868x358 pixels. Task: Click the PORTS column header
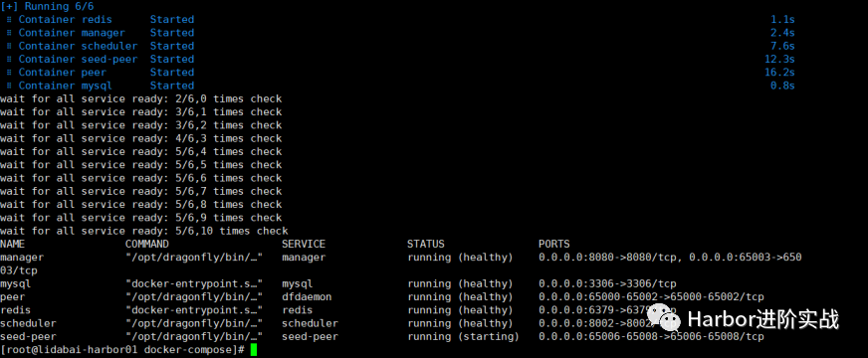[x=554, y=244]
